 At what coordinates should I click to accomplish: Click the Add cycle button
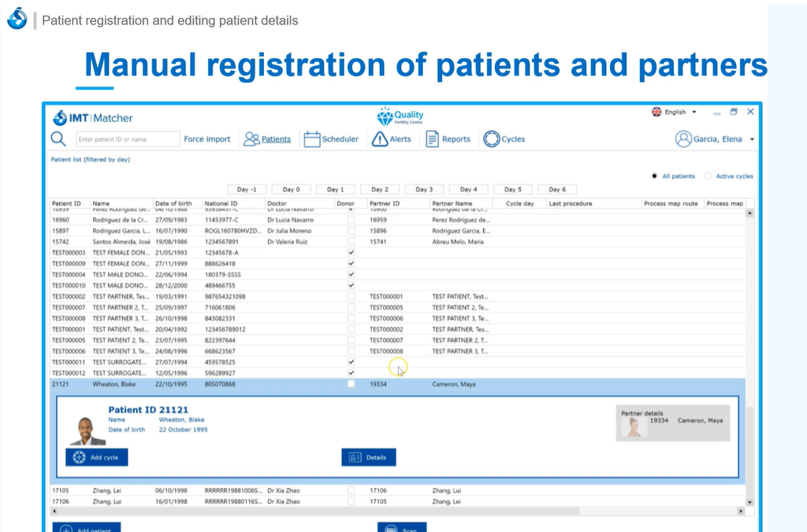click(x=96, y=457)
